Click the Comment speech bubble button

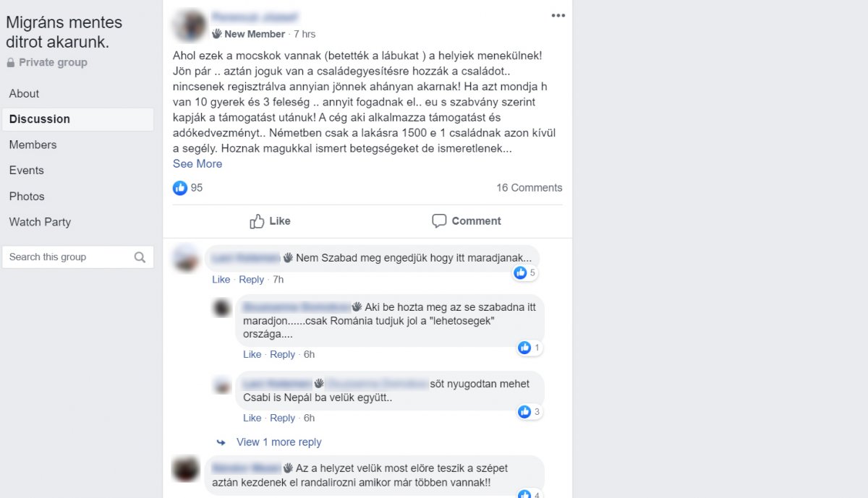467,221
